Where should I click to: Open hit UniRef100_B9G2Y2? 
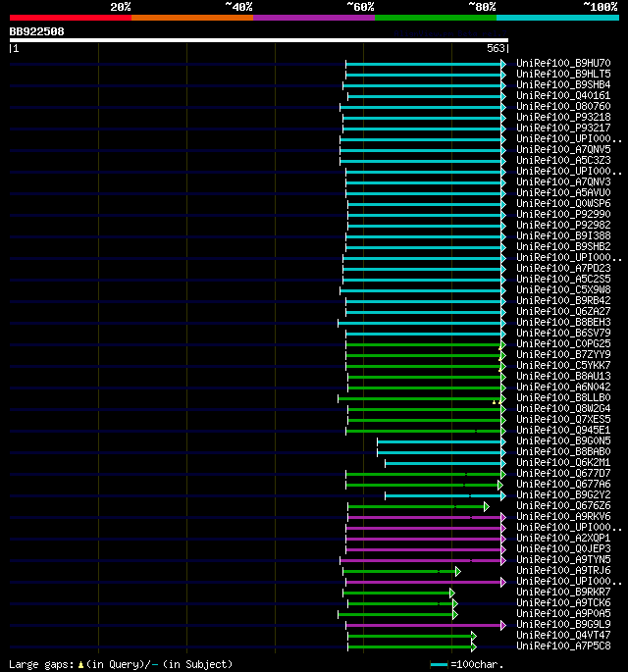pos(563,495)
